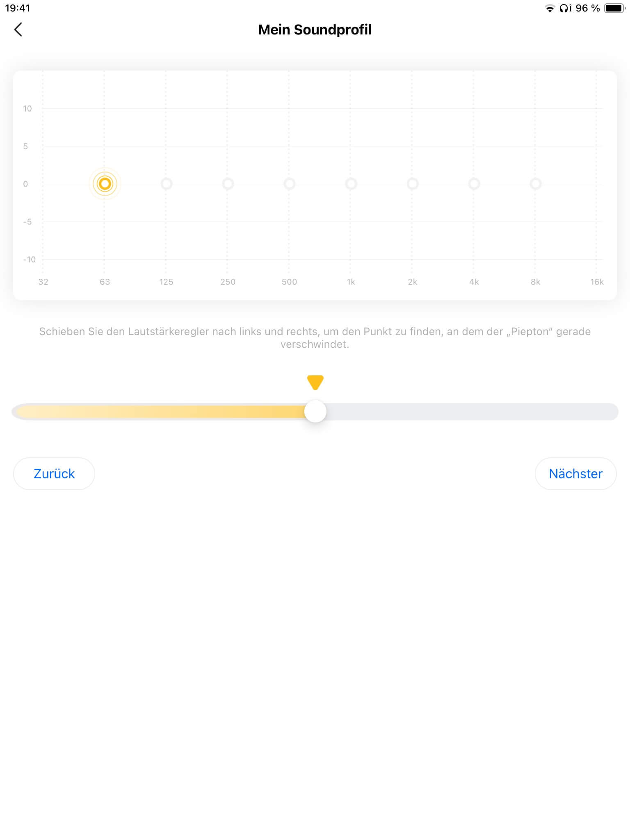
Task: Select the active 63 Hz frequency point
Action: pyautogui.click(x=105, y=184)
